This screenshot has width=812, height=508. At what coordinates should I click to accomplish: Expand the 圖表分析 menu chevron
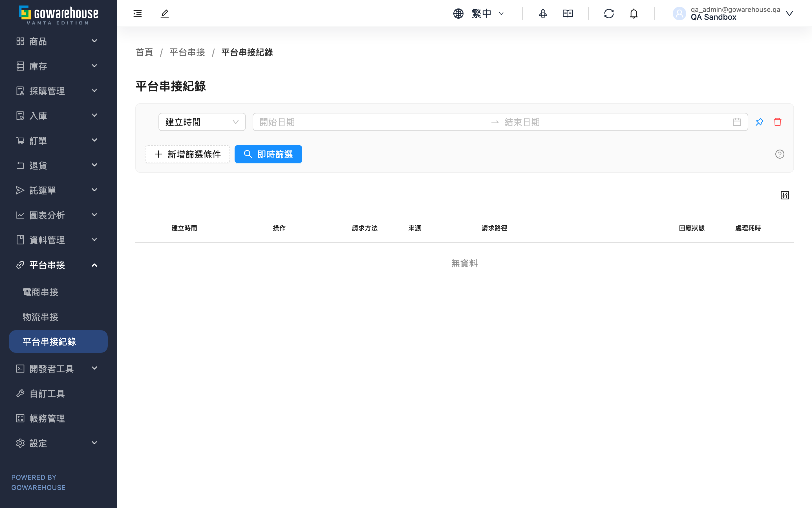[95, 215]
